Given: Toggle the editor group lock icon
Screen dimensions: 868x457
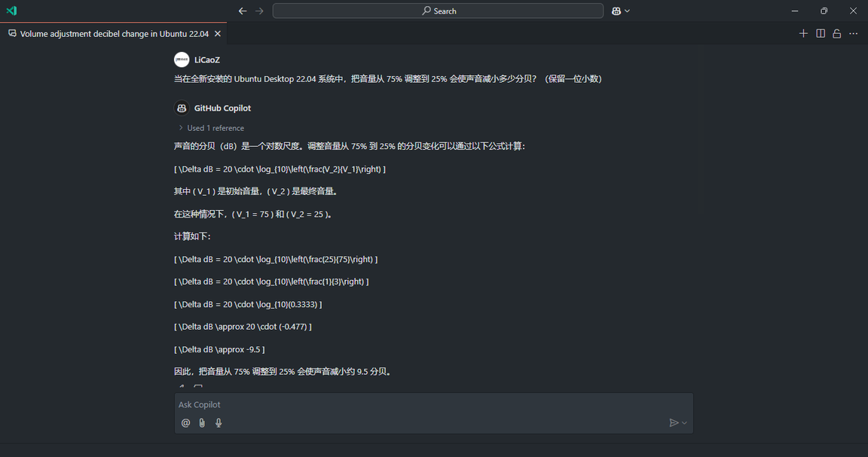Looking at the screenshot, I should (x=837, y=34).
